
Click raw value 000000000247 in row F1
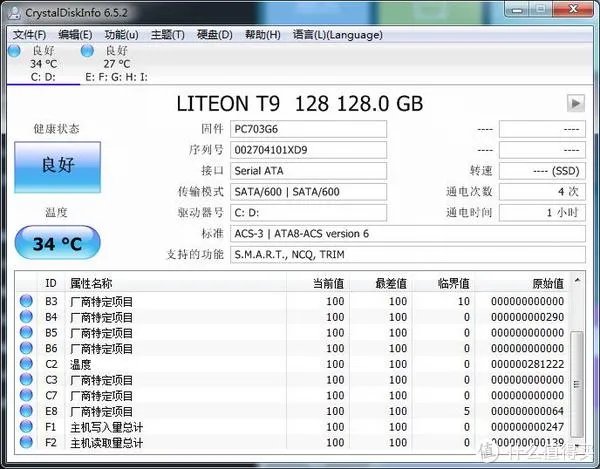[x=528, y=427]
